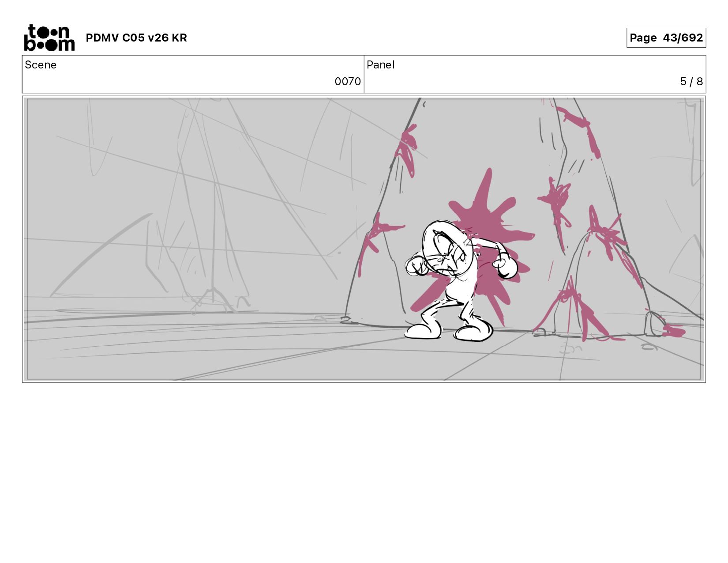
Task: Click the storyboard panel drawing thumbnail
Action: point(364,239)
